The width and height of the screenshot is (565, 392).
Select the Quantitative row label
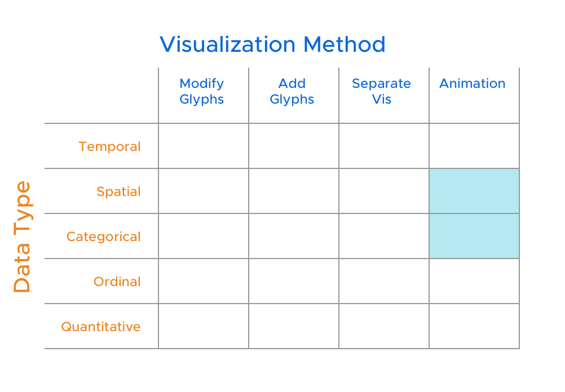pyautogui.click(x=101, y=327)
